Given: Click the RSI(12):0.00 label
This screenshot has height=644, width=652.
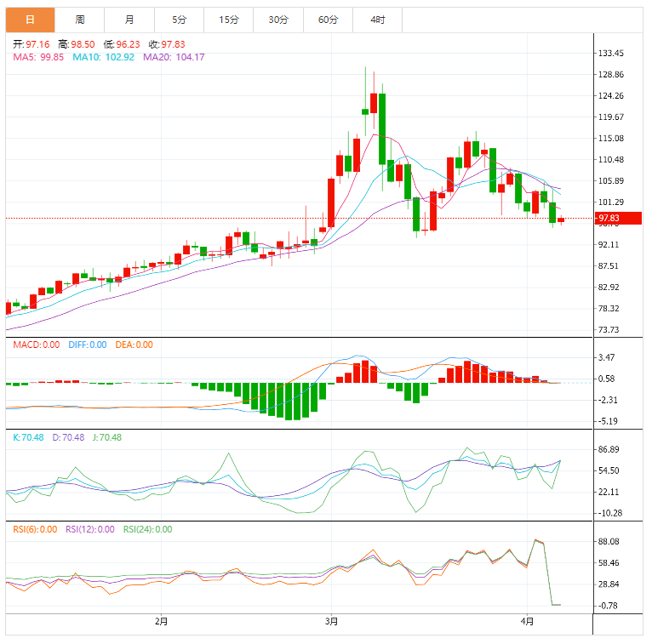Looking at the screenshot, I should pyautogui.click(x=90, y=529).
